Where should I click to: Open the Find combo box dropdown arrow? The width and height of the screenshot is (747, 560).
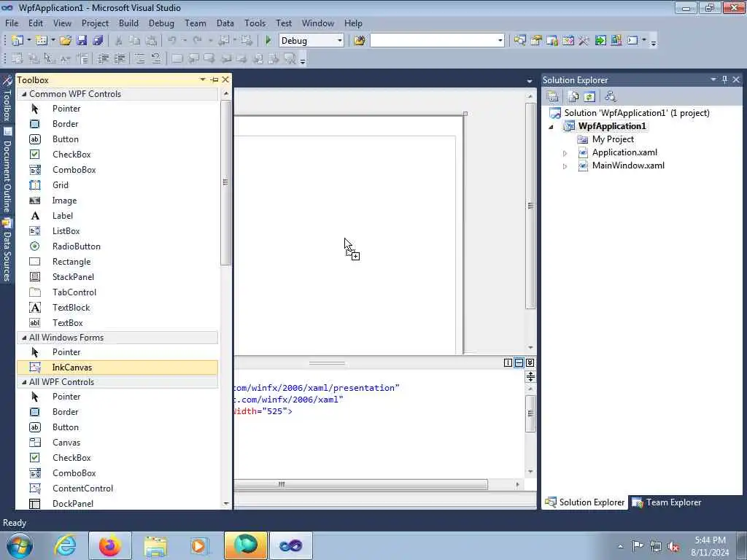(x=500, y=41)
